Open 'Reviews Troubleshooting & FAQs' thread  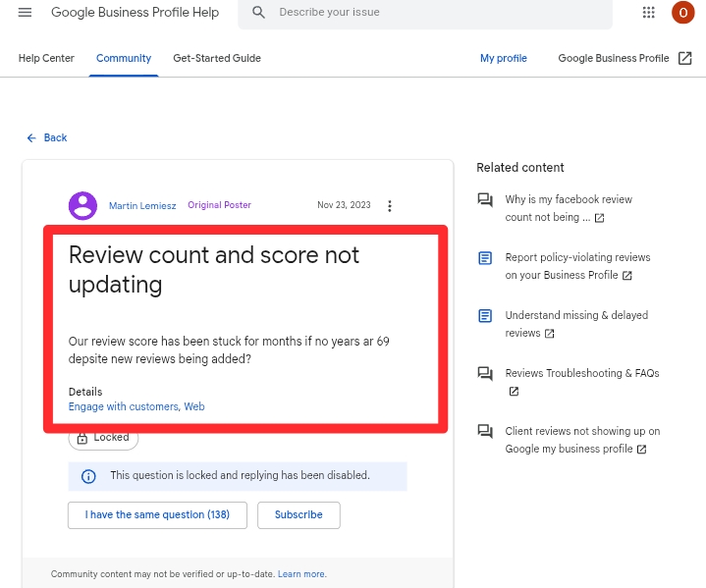(x=582, y=373)
